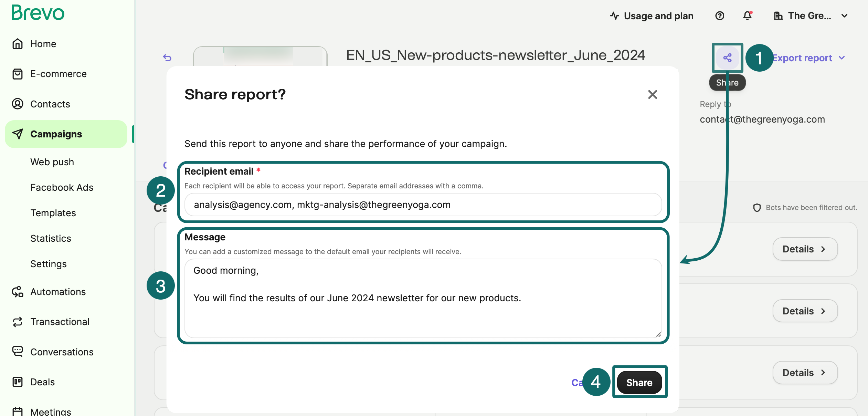Open the Transactional section icon
Screen dimensions: 868x416
pyautogui.click(x=18, y=322)
